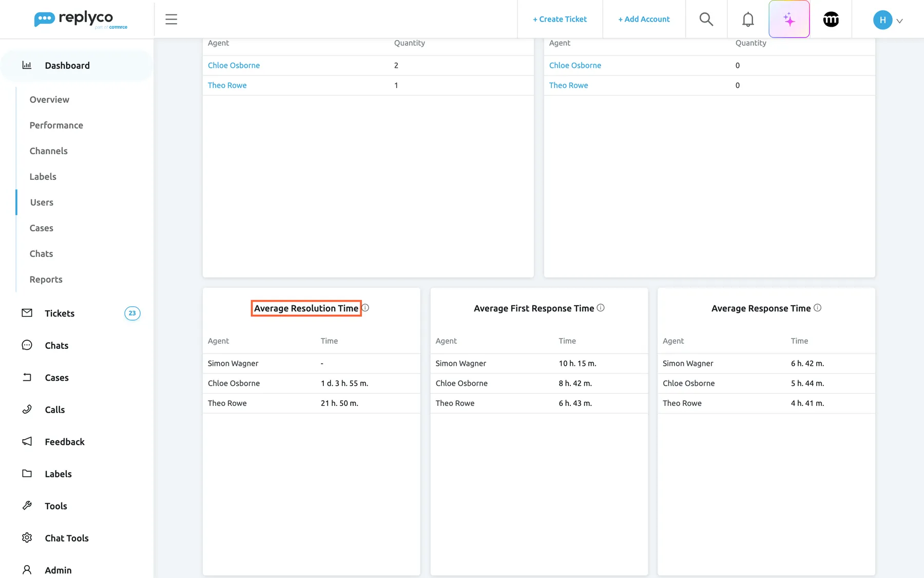Open the user profile dropdown arrow
The image size is (924, 578).
click(899, 21)
